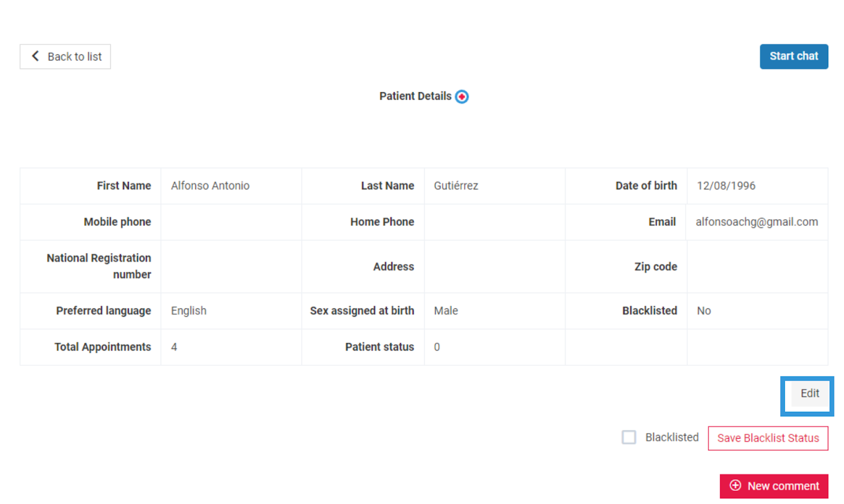Image resolution: width=844 pixels, height=504 pixels.
Task: Click Save Blacklist Status button
Action: click(768, 438)
